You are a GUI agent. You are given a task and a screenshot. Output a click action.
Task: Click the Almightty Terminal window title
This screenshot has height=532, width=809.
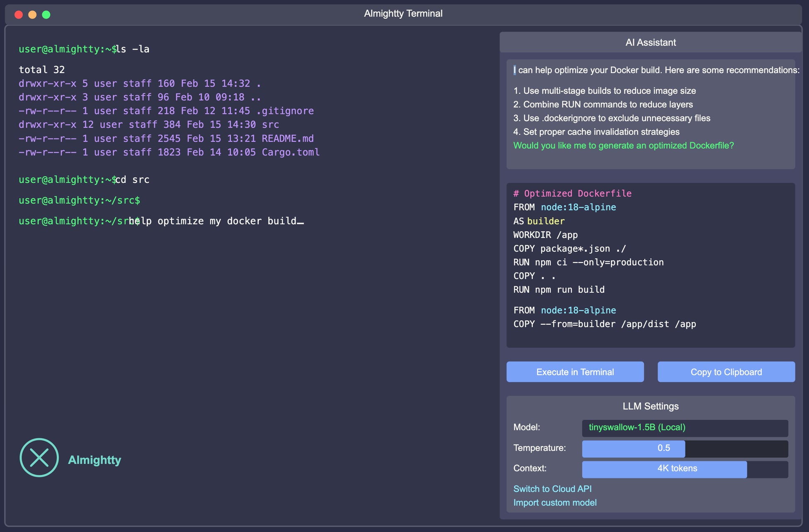pos(403,14)
